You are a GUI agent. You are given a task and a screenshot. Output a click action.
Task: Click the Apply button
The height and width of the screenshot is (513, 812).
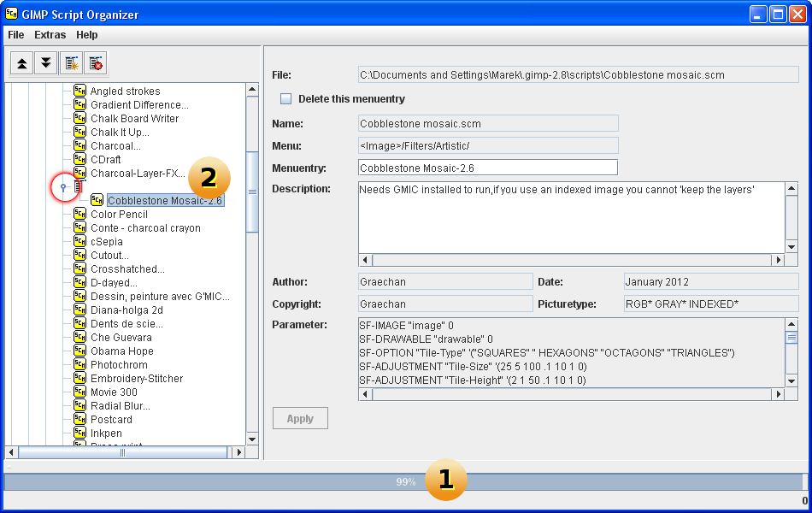click(x=300, y=418)
